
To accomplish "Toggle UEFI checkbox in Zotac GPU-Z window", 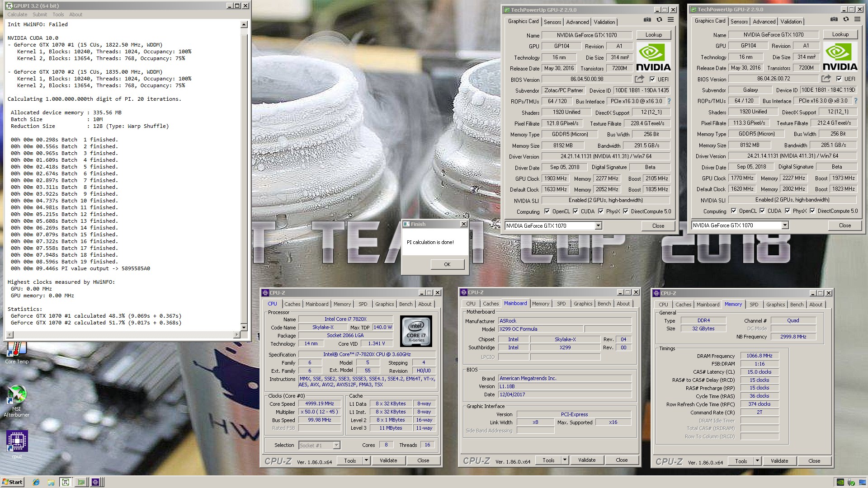I will click(652, 79).
